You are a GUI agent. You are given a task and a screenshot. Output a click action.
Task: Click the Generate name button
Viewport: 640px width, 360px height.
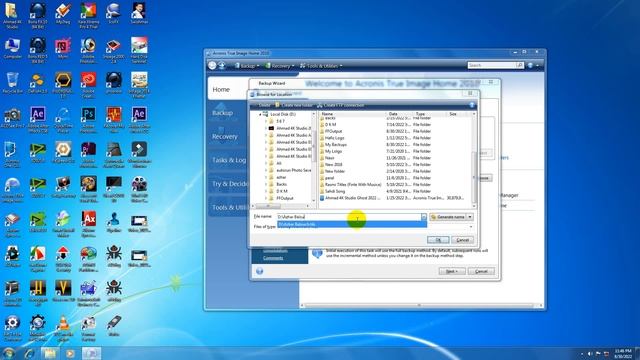tap(448, 217)
